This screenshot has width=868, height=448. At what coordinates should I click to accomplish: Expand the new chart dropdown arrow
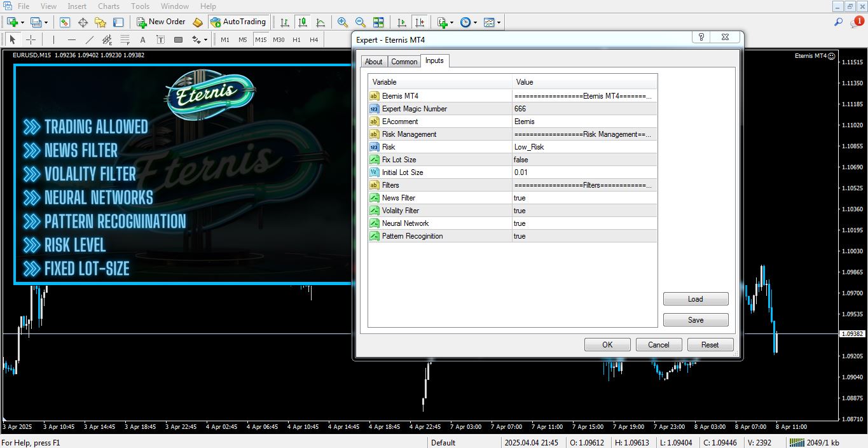coord(23,23)
